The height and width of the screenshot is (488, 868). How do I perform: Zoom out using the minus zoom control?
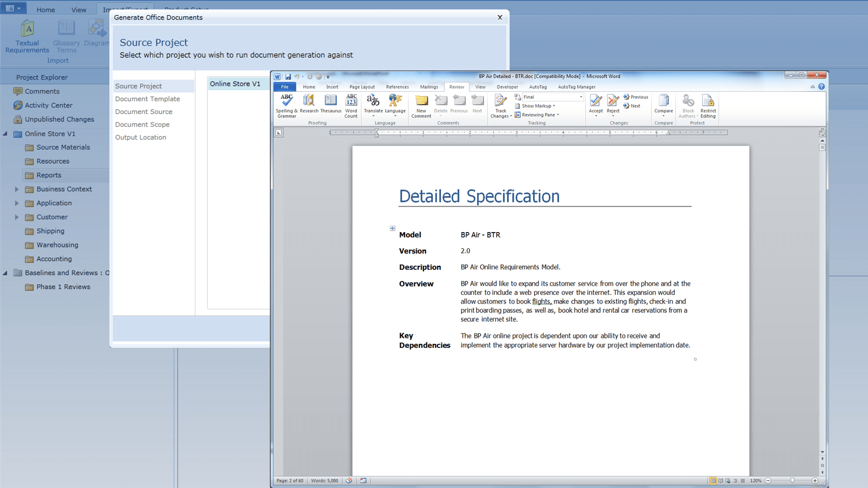(768, 480)
